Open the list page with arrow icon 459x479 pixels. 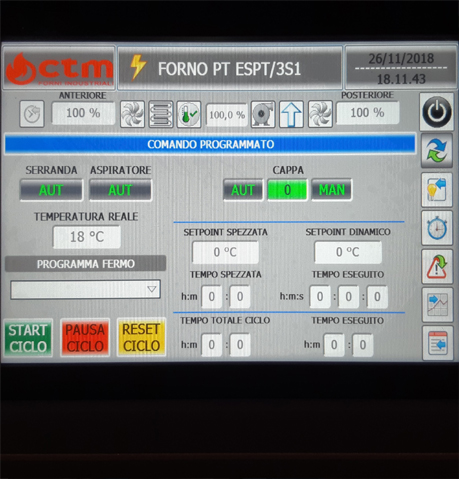pyautogui.click(x=438, y=343)
